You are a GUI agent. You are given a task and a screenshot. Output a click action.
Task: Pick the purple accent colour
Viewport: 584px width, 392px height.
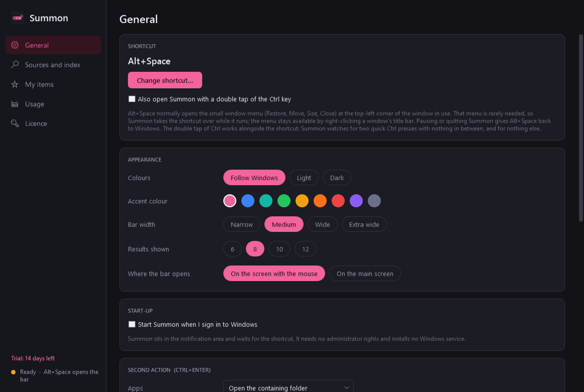pyautogui.click(x=356, y=201)
